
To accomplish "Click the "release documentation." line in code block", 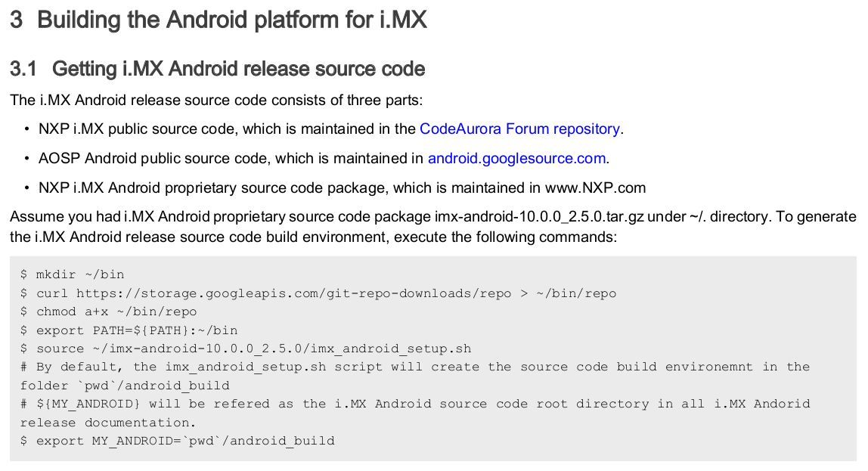I will pyautogui.click(x=108, y=423).
